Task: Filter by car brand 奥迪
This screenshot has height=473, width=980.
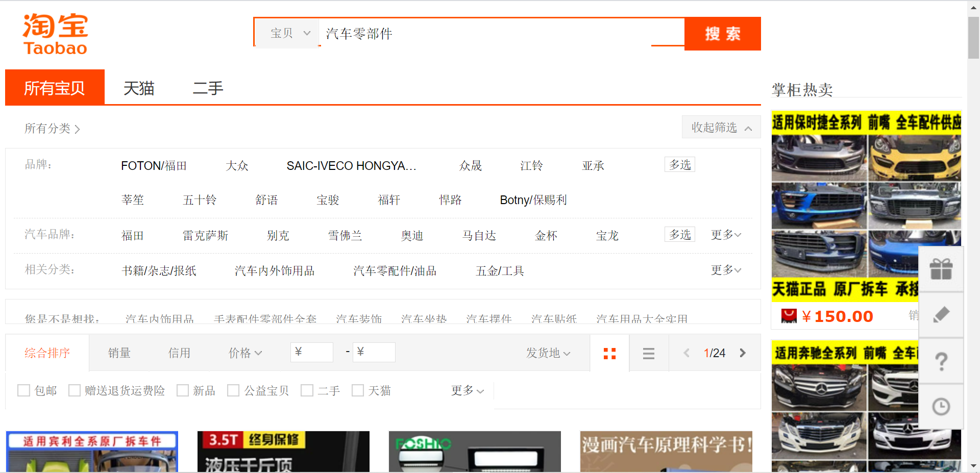Action: (412, 236)
